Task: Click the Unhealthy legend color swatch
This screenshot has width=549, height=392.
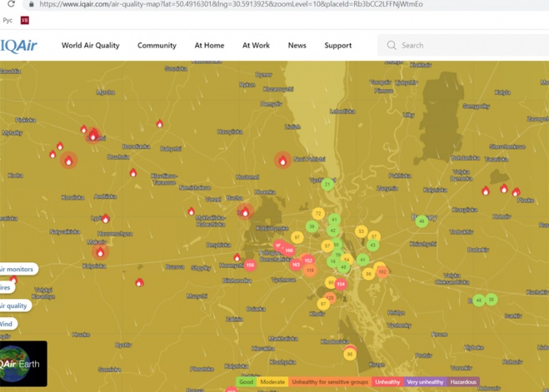Action: 386,382
